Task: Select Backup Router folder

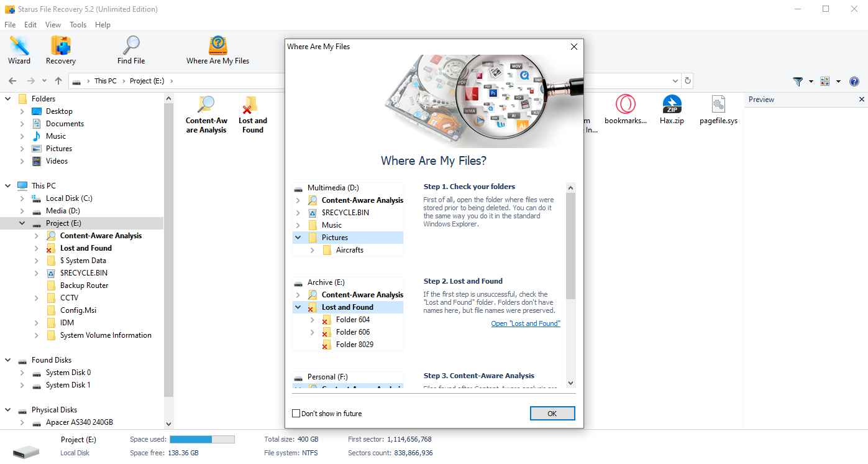Action: click(x=85, y=285)
